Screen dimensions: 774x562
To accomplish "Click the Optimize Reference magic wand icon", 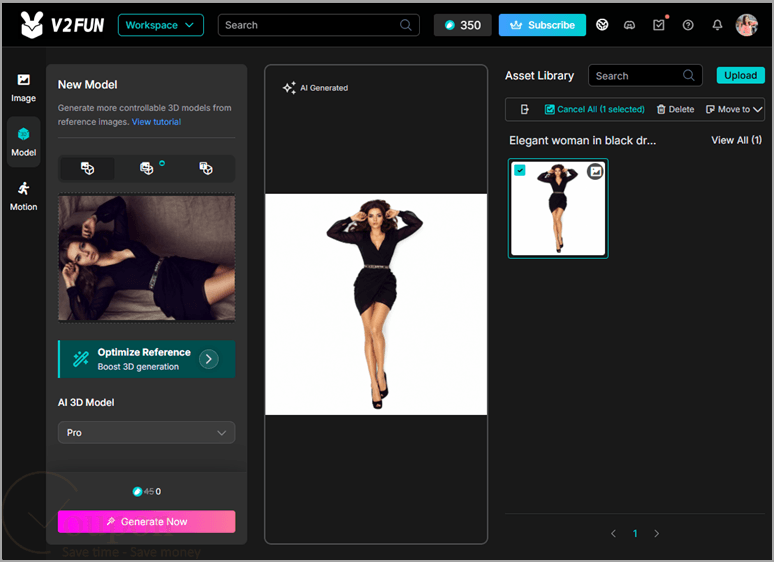I will 81,359.
